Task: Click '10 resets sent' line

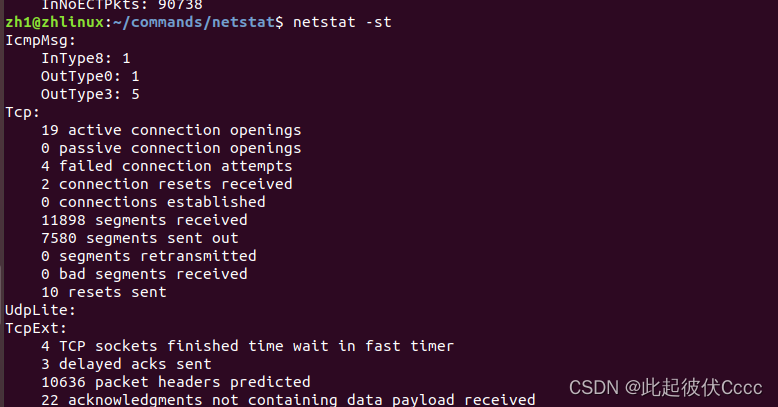Action: 104,292
